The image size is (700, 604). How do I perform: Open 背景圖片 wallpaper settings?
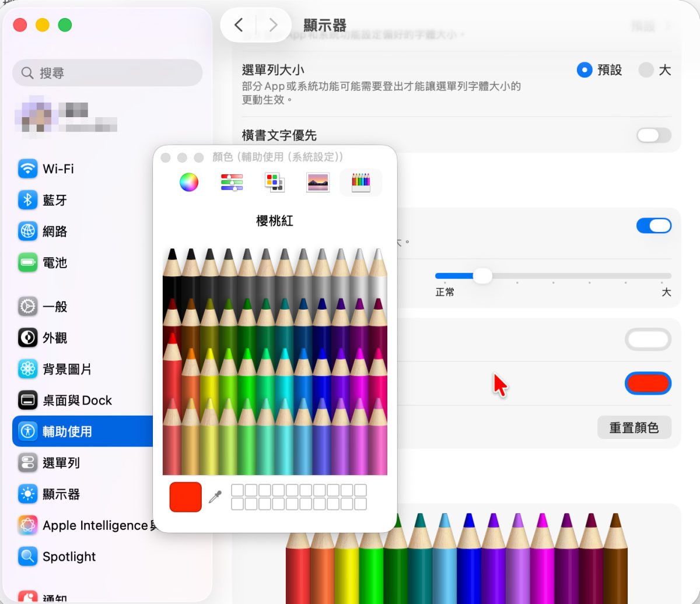click(82, 369)
